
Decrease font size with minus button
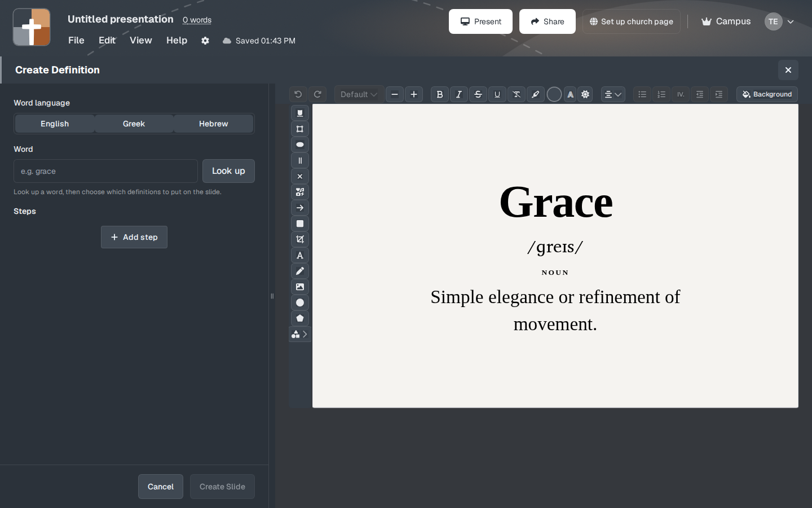coord(395,94)
